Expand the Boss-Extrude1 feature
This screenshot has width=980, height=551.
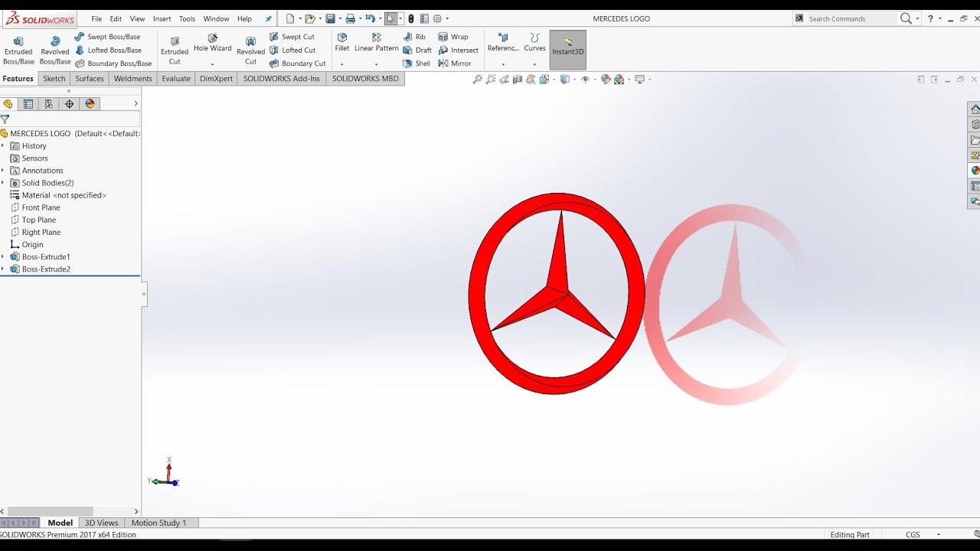click(3, 256)
